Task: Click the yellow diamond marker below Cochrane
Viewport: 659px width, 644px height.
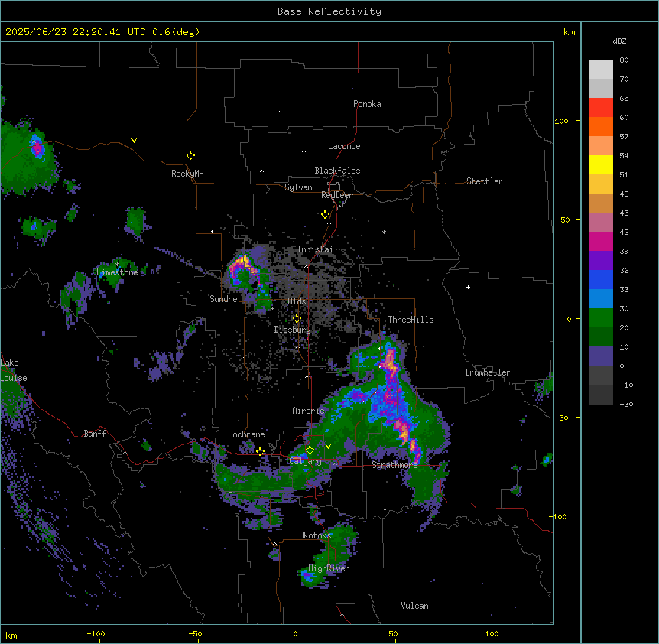Action: [260, 452]
